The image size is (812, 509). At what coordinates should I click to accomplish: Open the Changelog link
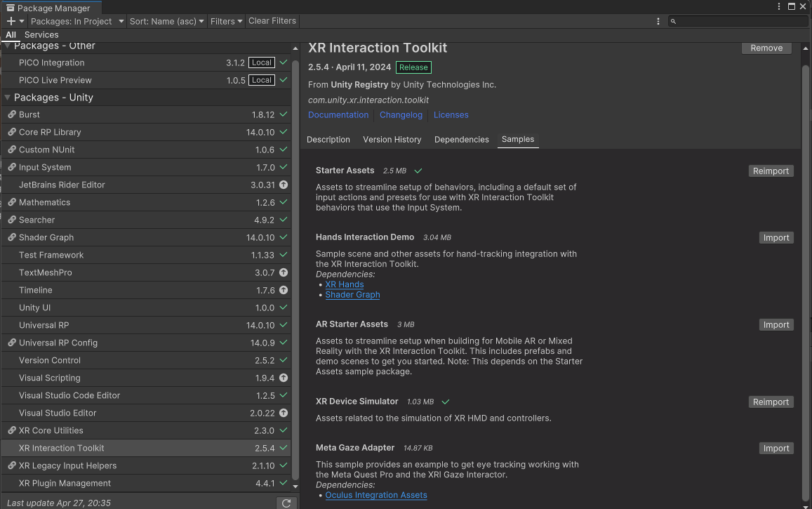[x=401, y=115]
